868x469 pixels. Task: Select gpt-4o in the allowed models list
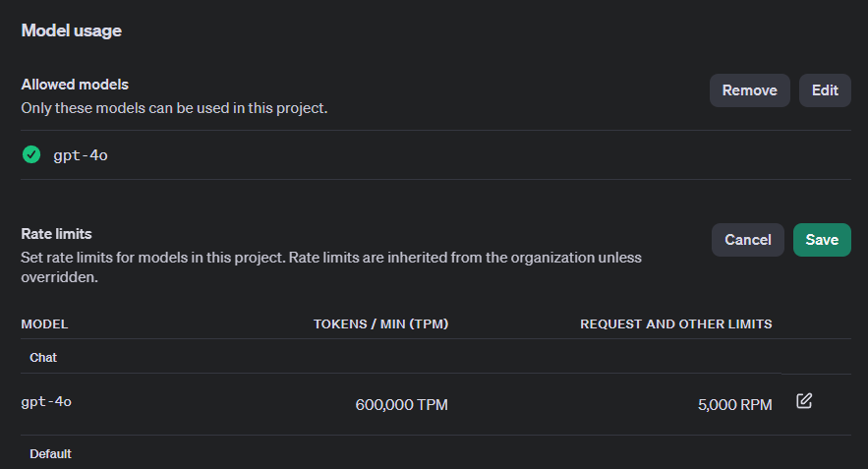click(81, 155)
